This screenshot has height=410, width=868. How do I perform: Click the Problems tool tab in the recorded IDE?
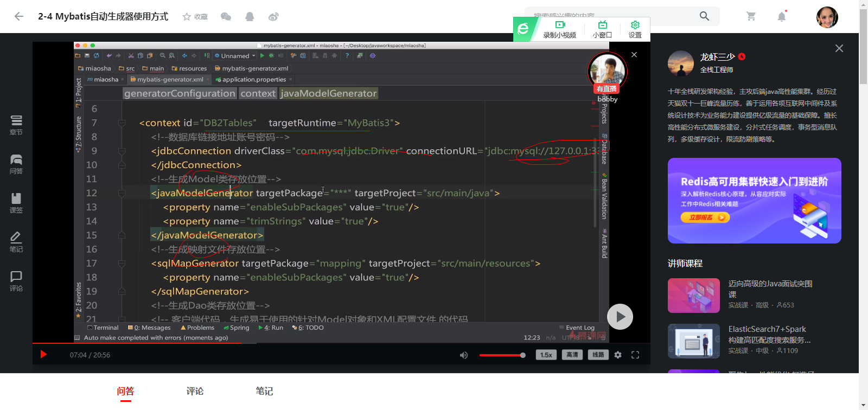(x=197, y=328)
